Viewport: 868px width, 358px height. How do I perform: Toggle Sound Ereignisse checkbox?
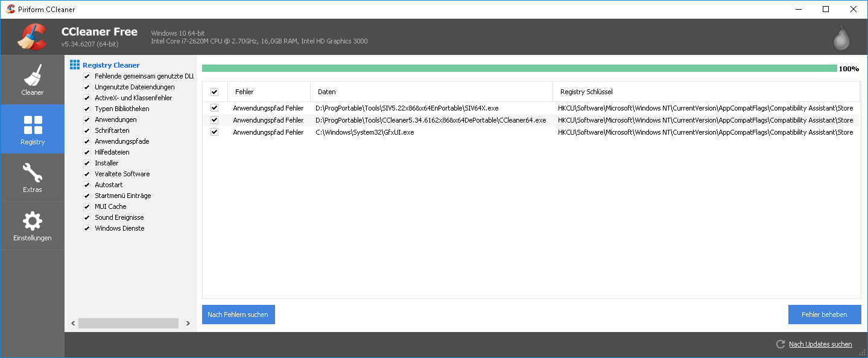click(x=87, y=218)
